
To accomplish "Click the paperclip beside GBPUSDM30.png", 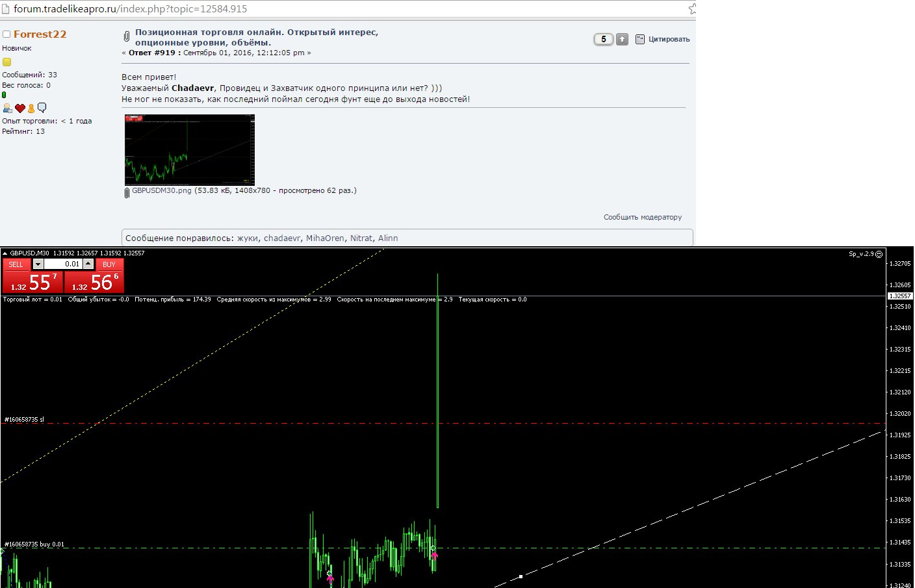I will click(x=127, y=193).
